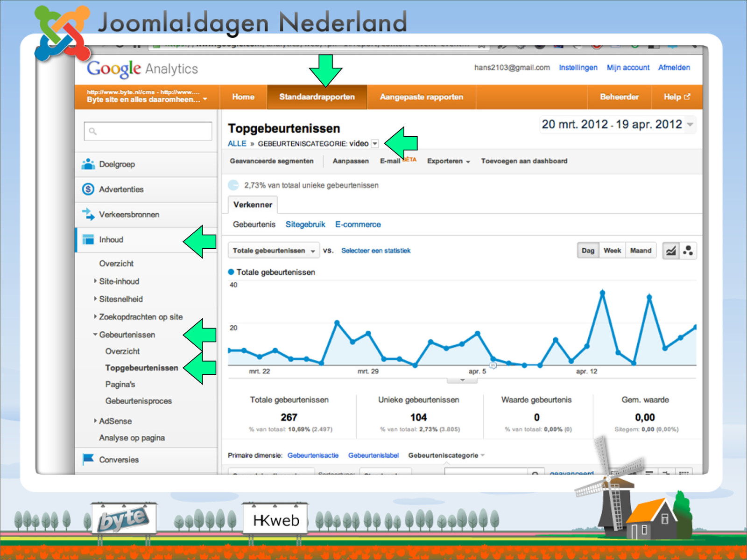Click the Unieke gebeurtenissen 104 value
The height and width of the screenshot is (560, 747).
point(418,417)
